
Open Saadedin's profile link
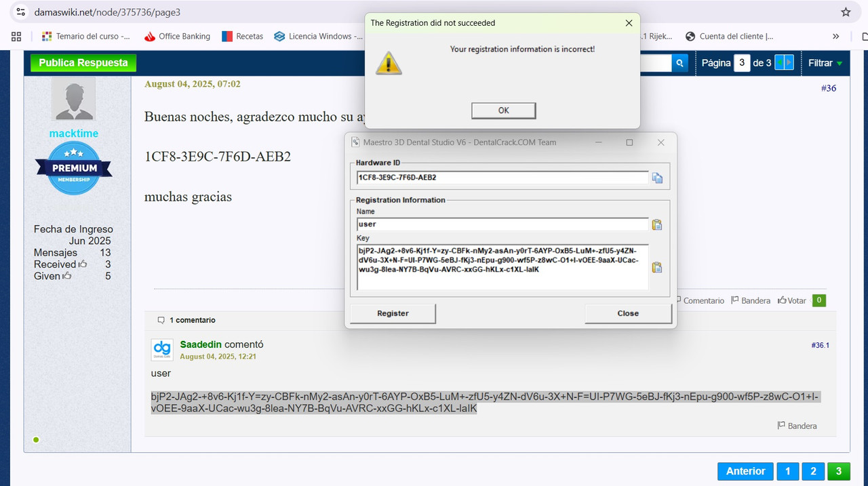click(201, 344)
